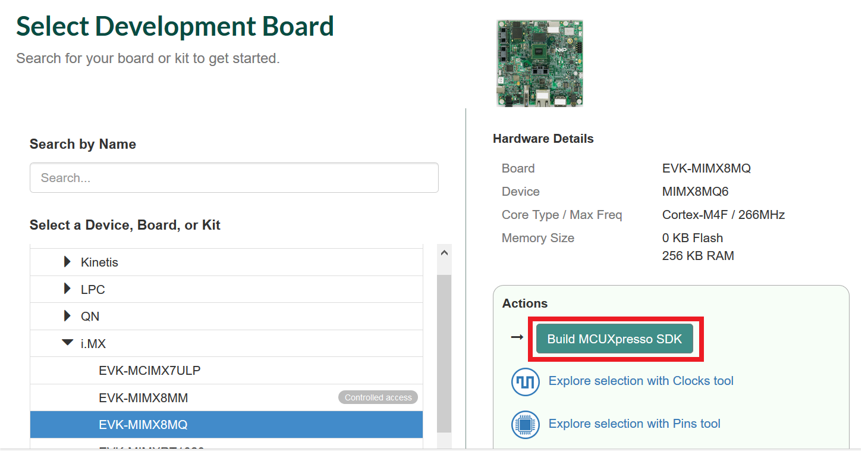Image resolution: width=868 pixels, height=451 pixels.
Task: Click the arrow icon beside the Build button
Action: pos(517,337)
